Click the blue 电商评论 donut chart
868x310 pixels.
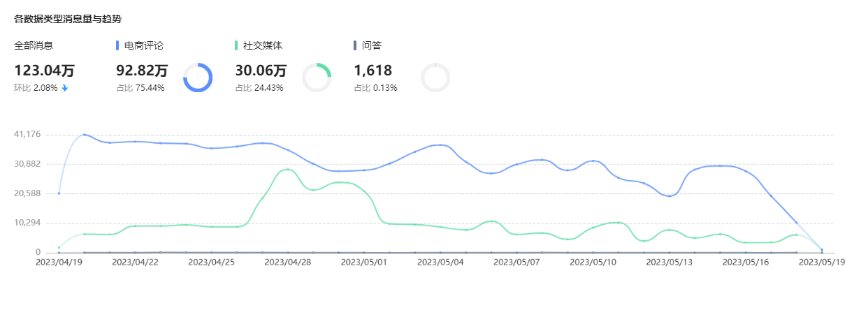[197, 77]
